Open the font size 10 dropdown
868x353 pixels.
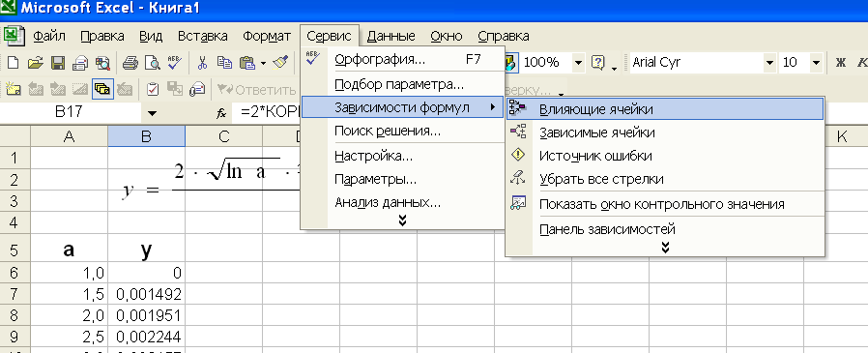816,62
